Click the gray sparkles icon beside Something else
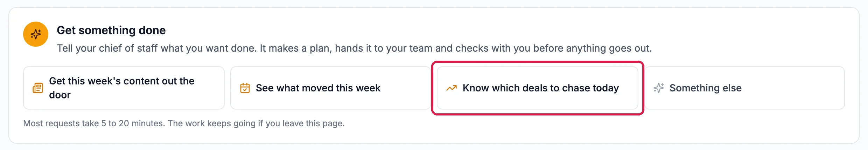The image size is (868, 150). tap(659, 88)
